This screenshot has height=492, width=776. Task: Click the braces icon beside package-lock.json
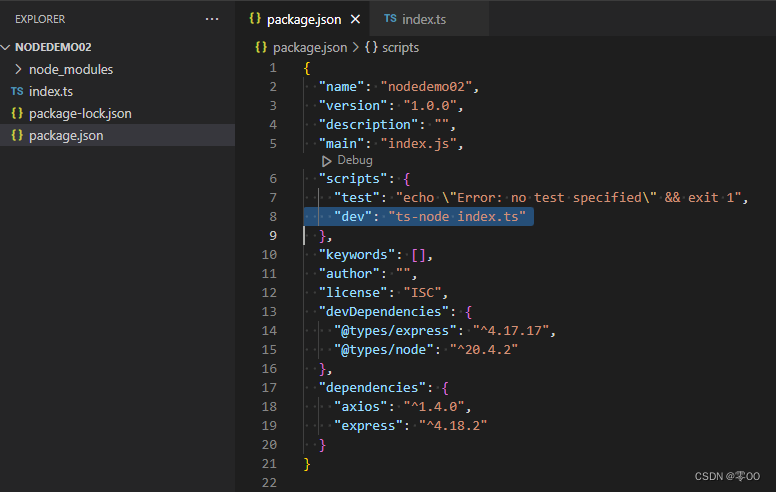pos(17,113)
